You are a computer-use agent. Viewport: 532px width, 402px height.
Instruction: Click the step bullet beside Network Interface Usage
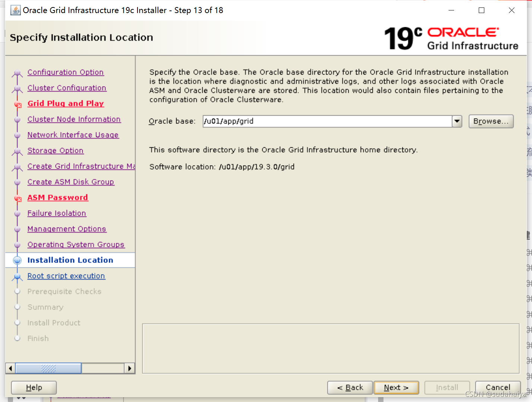point(17,135)
